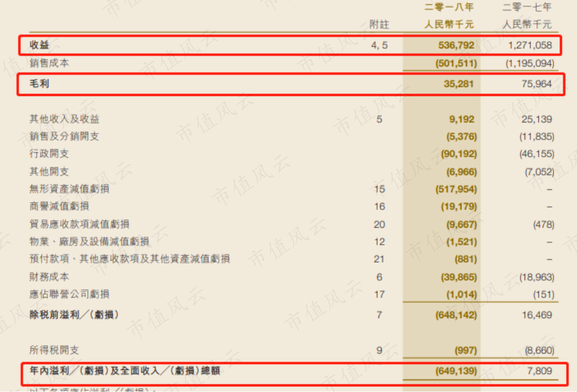Click the 附註 column header
577x392 pixels.
379,24
